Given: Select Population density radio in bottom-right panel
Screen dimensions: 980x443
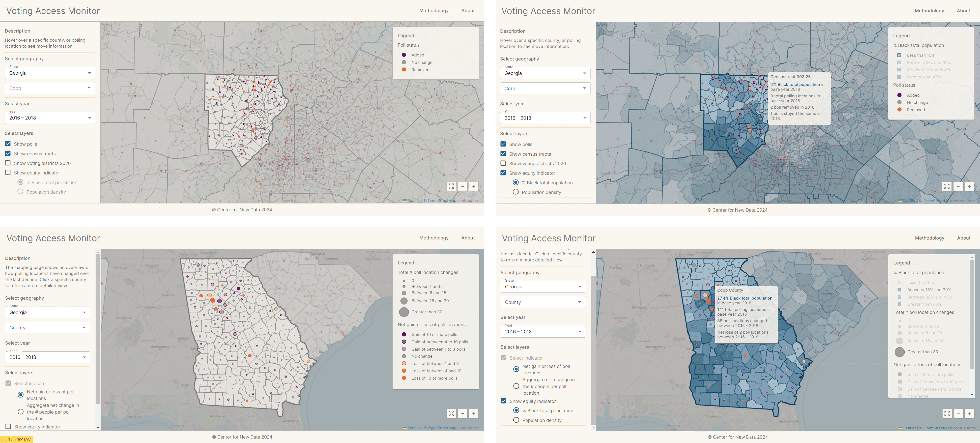Looking at the screenshot, I should pyautogui.click(x=516, y=420).
